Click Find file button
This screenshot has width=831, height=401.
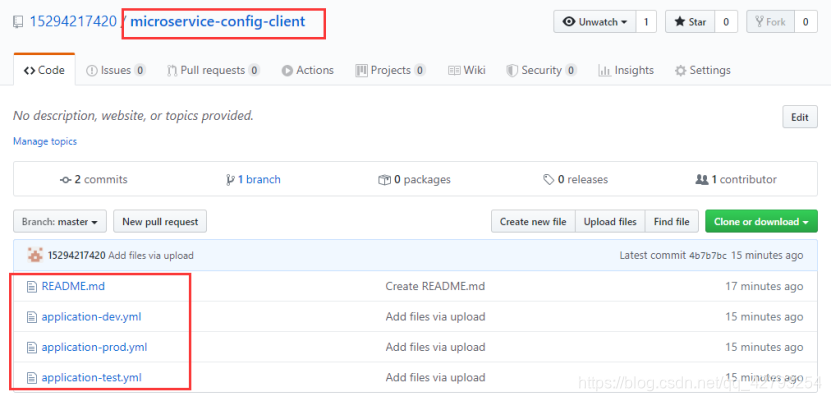pyautogui.click(x=671, y=221)
